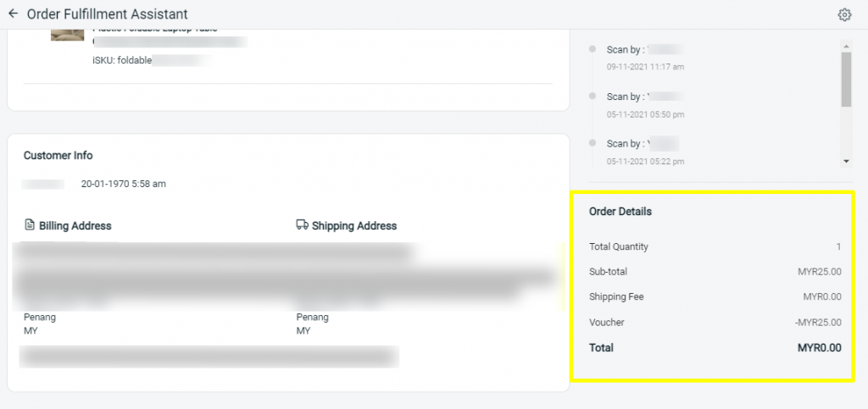Click the Customer Info heading
The width and height of the screenshot is (868, 409).
[x=58, y=156]
